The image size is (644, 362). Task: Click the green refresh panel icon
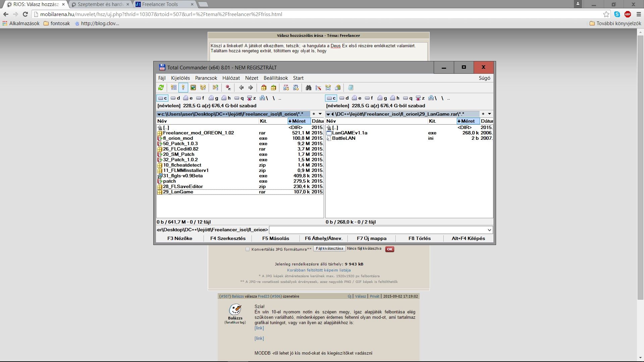161,87
